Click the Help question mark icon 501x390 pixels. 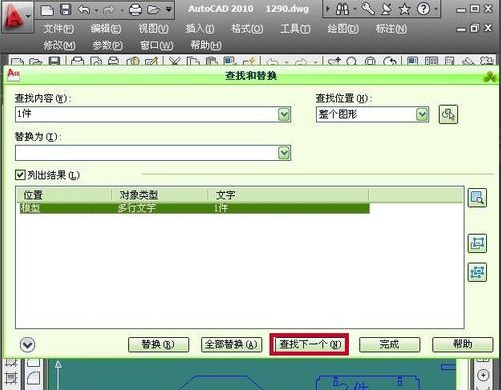[423, 9]
